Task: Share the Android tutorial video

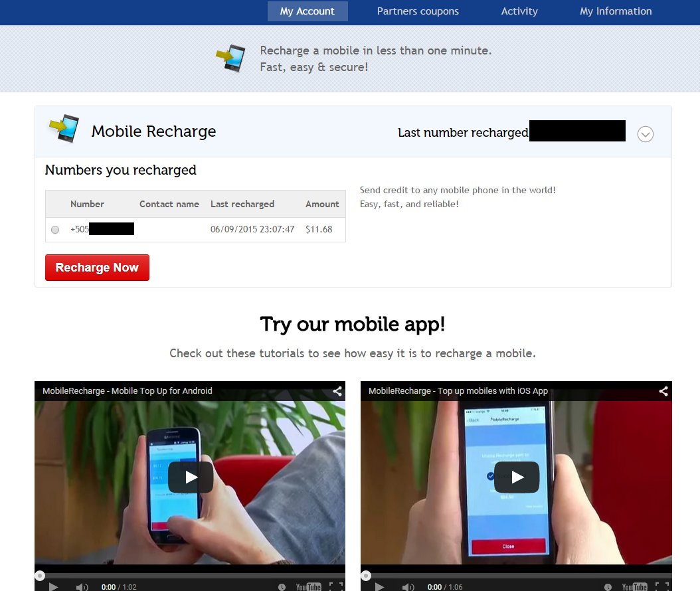Action: click(337, 391)
